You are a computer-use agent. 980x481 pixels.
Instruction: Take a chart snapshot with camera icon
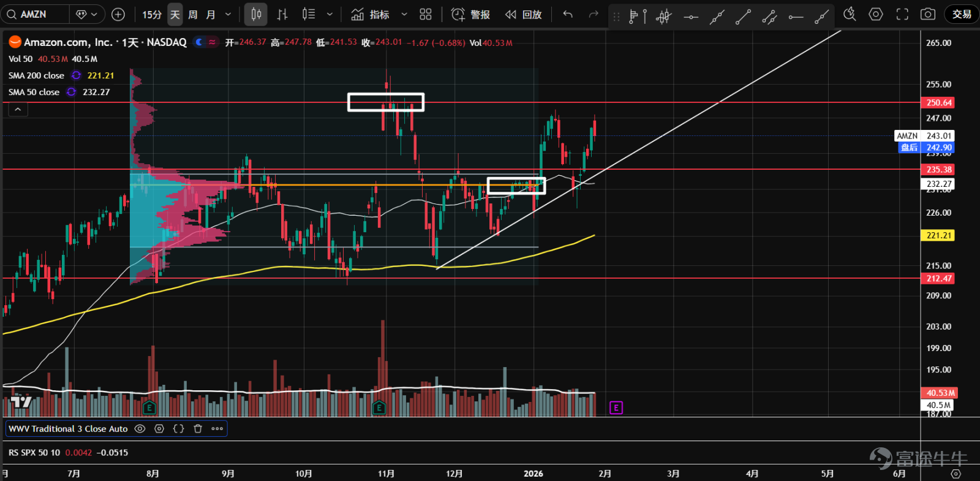point(928,14)
